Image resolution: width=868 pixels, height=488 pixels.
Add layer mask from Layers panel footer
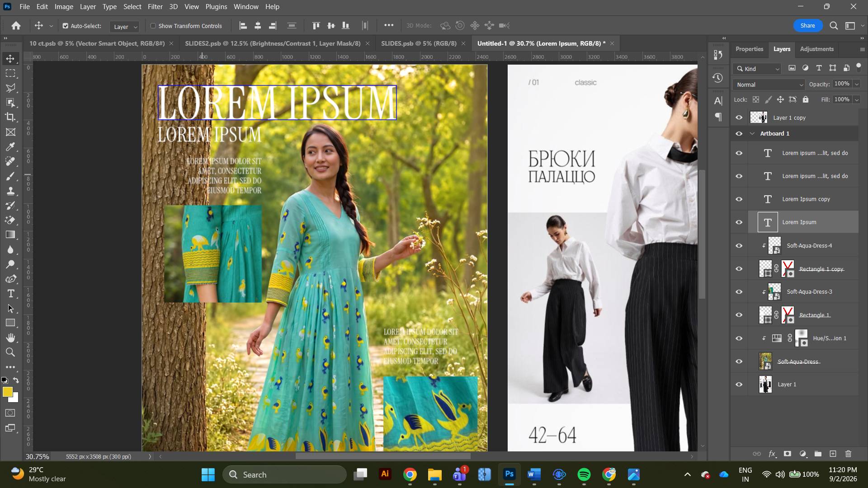[x=787, y=454]
